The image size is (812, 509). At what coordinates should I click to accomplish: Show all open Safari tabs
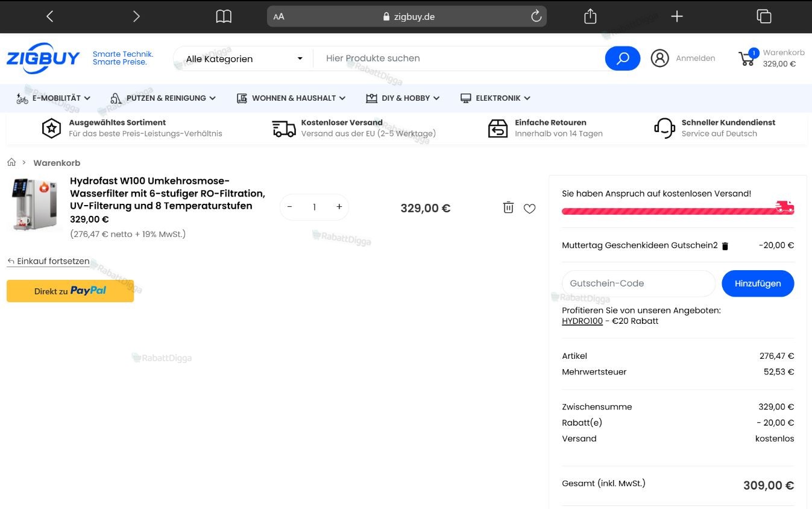[x=764, y=16]
